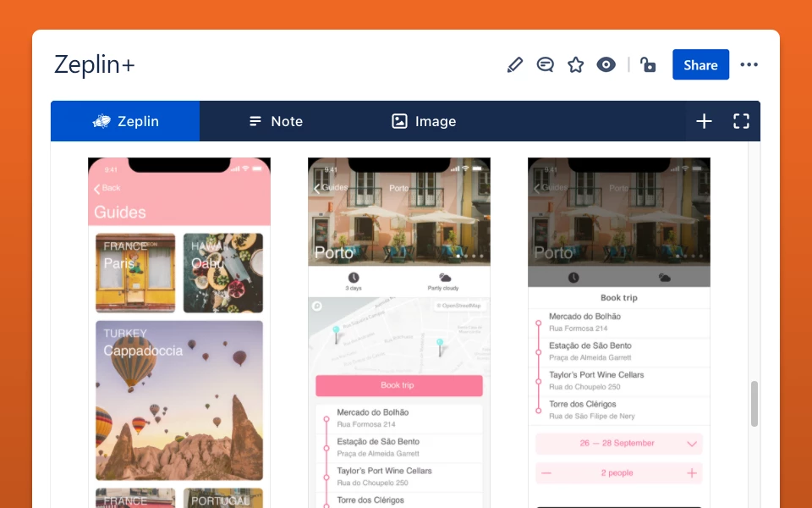The height and width of the screenshot is (508, 812).
Task: Click the pencil edit icon
Action: click(x=515, y=65)
